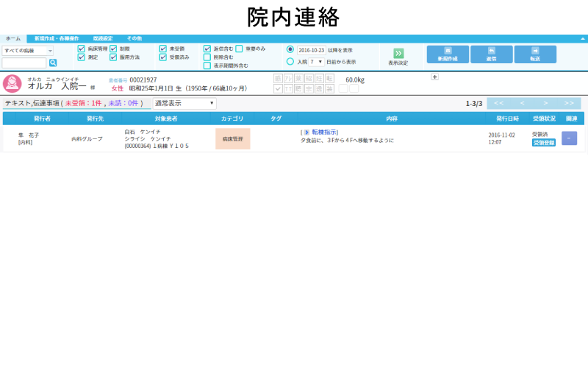
Task: Click the 転送 forward arrow button
Action: (535, 54)
